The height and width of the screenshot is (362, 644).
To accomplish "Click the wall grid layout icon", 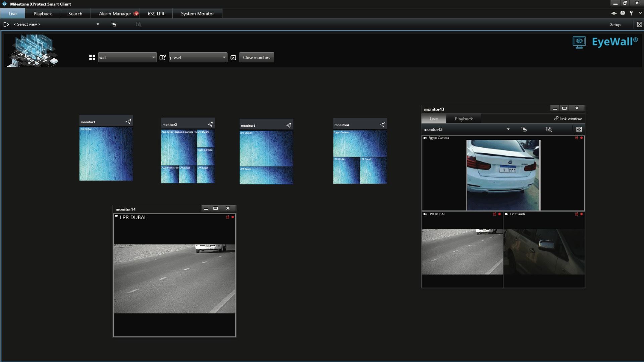I will (92, 58).
